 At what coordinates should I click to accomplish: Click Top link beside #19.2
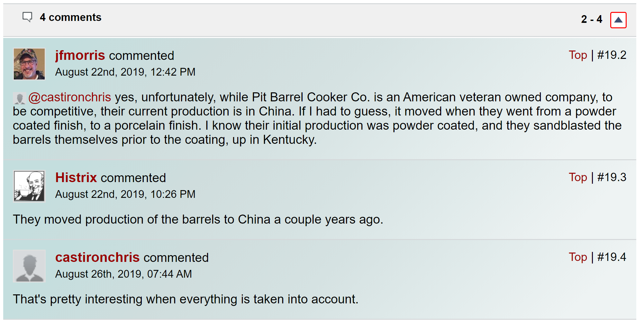(578, 55)
